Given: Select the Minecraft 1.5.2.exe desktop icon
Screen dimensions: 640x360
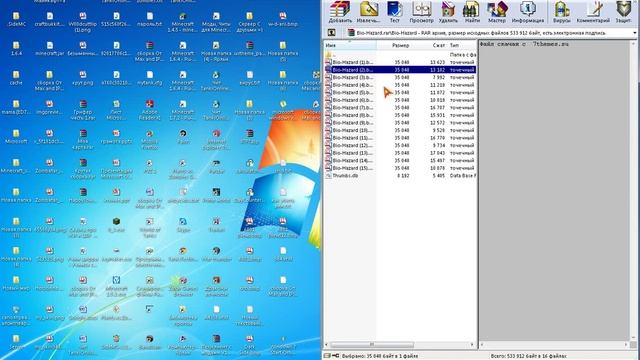Looking at the screenshot, I should (116, 287).
